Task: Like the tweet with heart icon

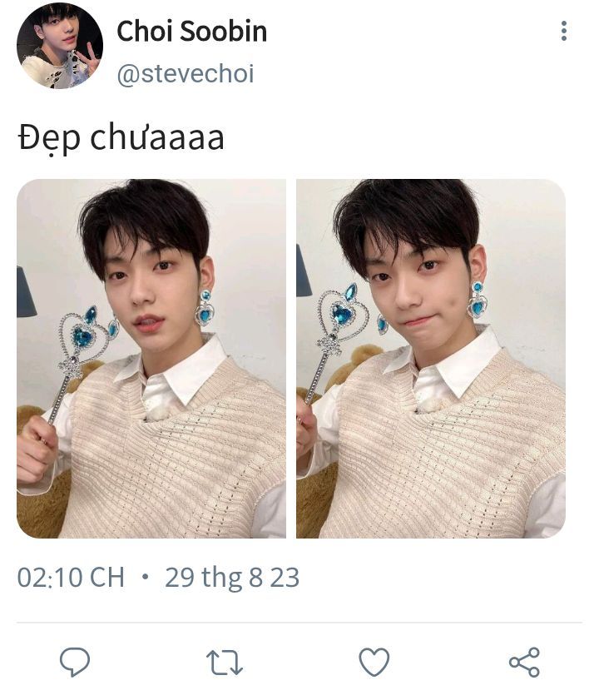Action: (x=374, y=662)
